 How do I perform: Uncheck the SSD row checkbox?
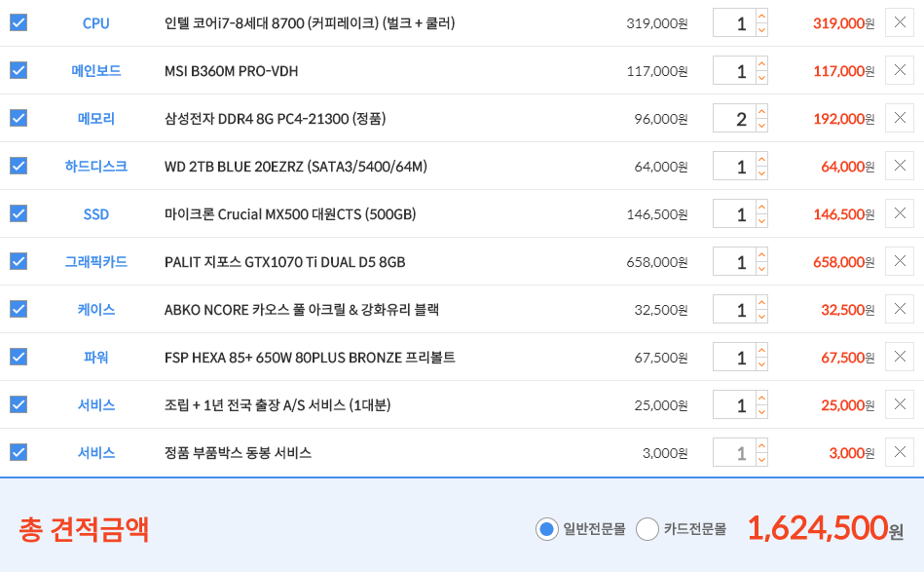click(18, 213)
